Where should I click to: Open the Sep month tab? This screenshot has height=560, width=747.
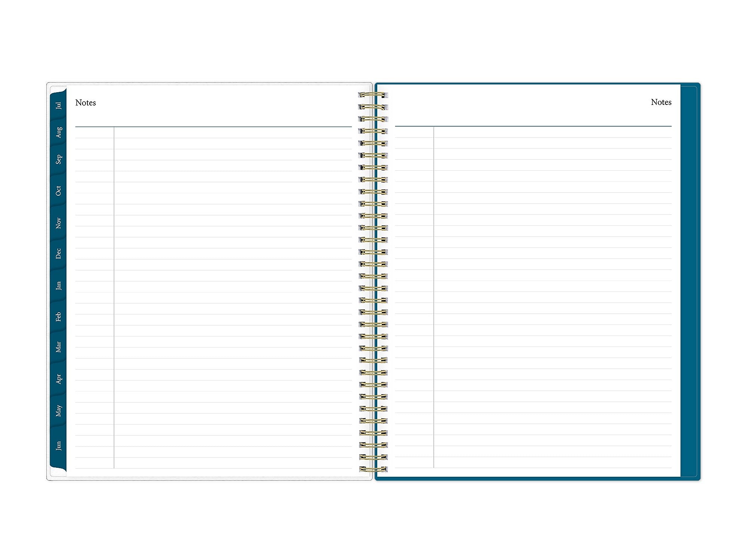pos(58,159)
